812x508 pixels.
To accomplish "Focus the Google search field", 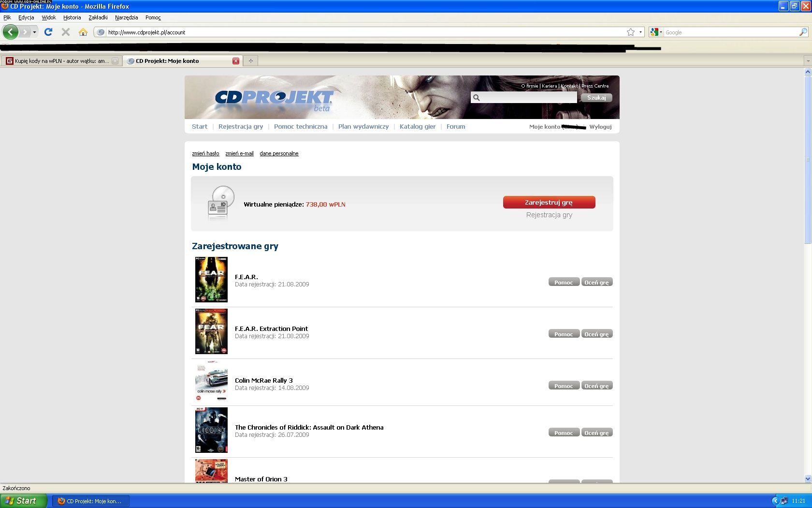I will 731,32.
